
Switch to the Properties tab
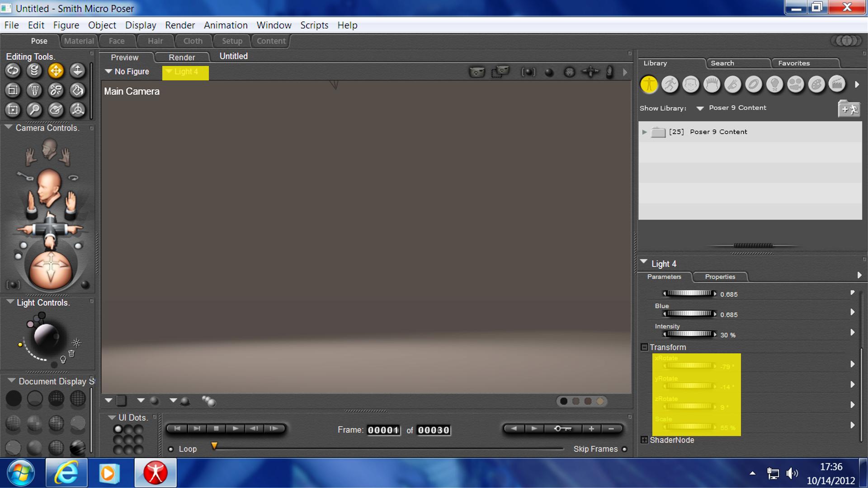pyautogui.click(x=720, y=277)
